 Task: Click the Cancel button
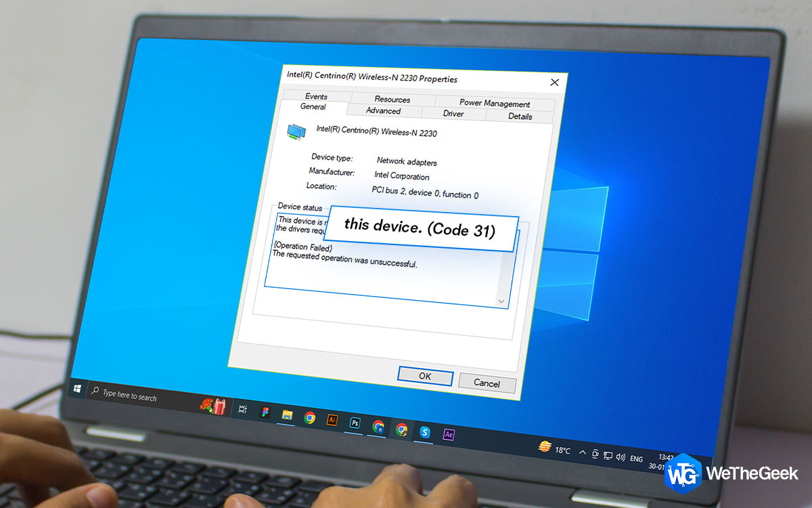(x=487, y=383)
